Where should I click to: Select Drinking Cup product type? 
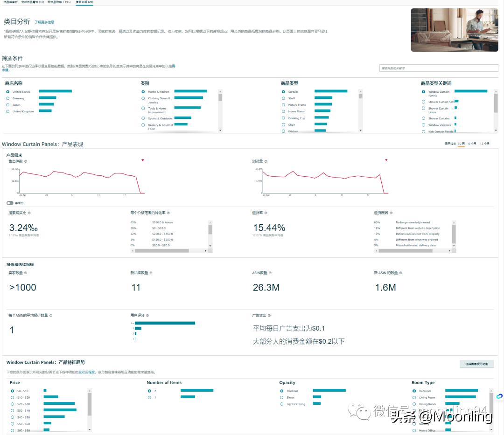(x=283, y=118)
